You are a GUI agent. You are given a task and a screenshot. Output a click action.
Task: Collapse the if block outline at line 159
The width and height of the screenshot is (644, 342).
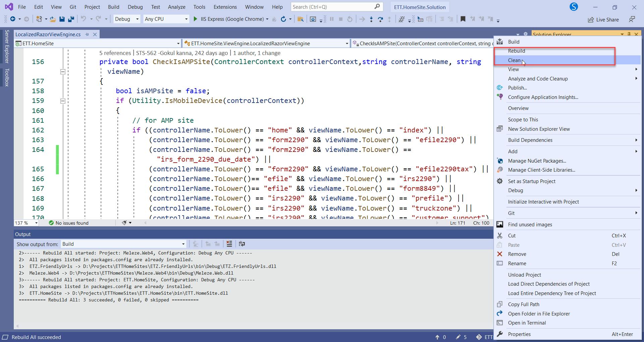63,101
